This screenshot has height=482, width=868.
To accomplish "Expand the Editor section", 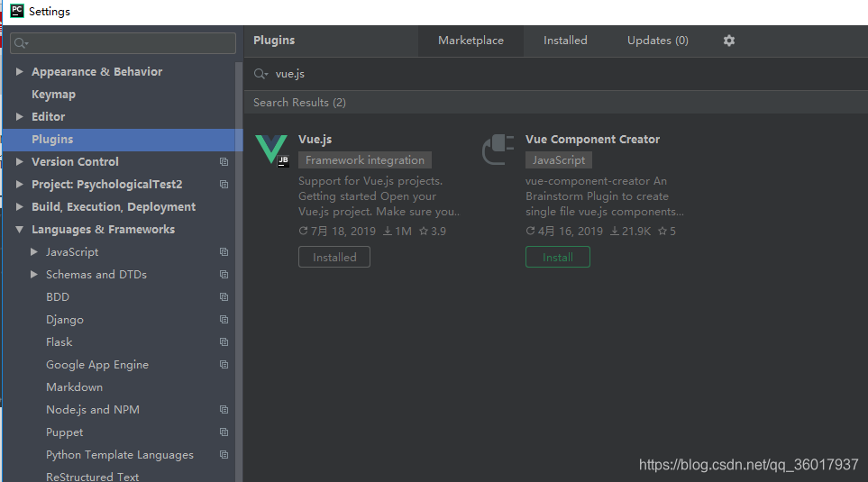I will [x=19, y=117].
